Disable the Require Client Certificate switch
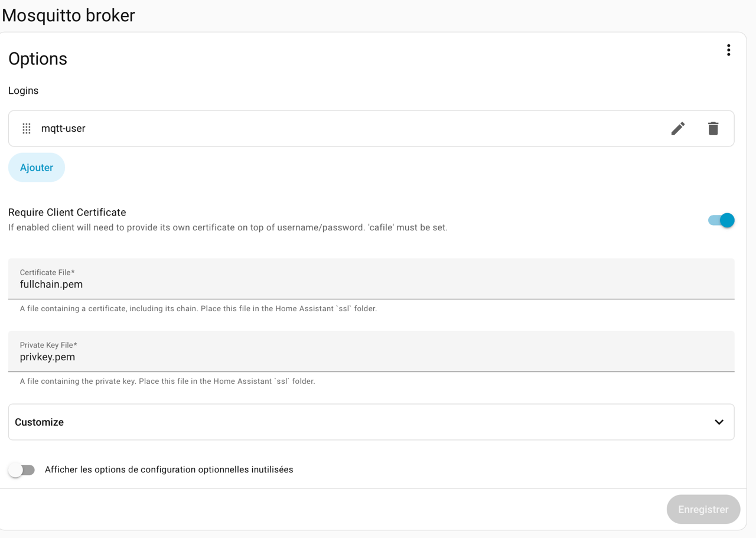 pyautogui.click(x=721, y=220)
